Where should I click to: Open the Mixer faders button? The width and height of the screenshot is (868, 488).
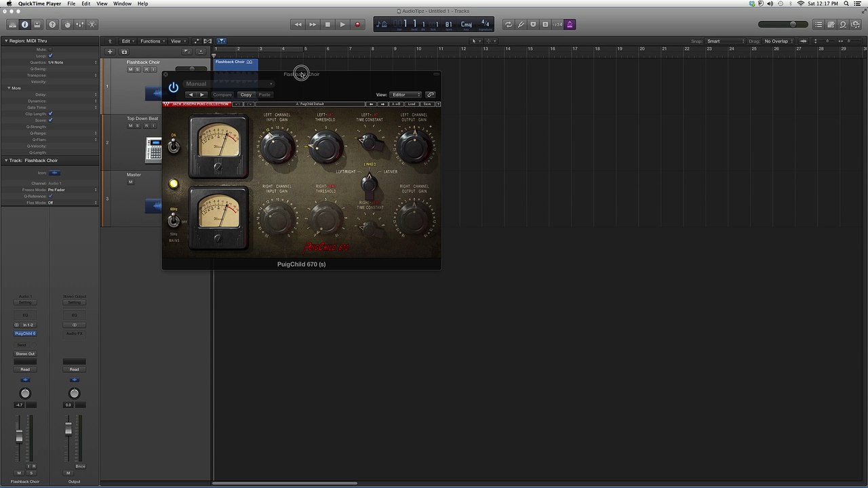79,24
